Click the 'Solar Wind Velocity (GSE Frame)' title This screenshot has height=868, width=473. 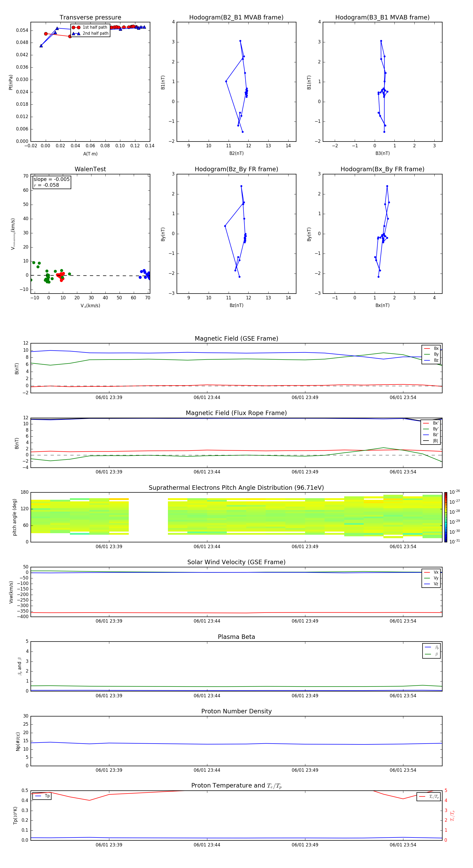(x=236, y=562)
